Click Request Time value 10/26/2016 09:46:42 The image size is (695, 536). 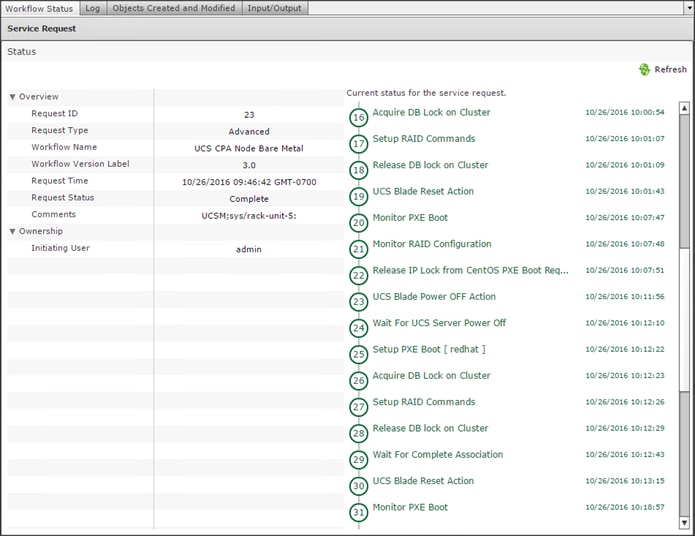pos(249,182)
